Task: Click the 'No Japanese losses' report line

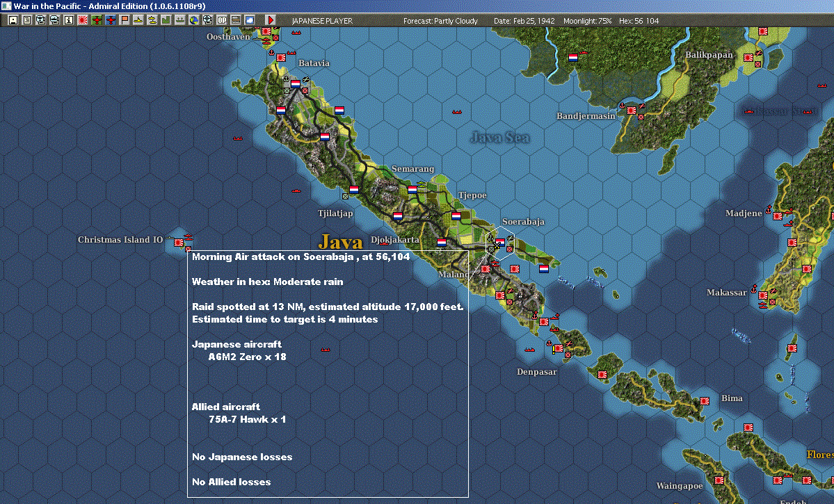Action: coord(242,457)
